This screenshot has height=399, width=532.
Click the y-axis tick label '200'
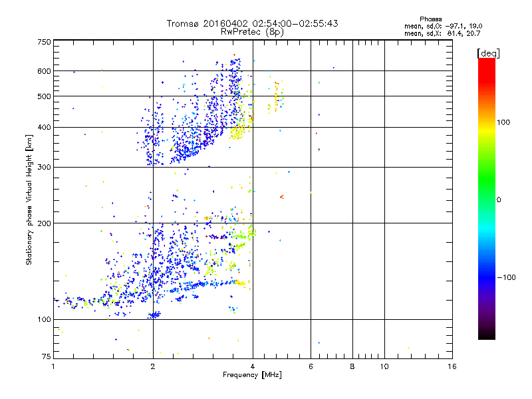(x=44, y=223)
